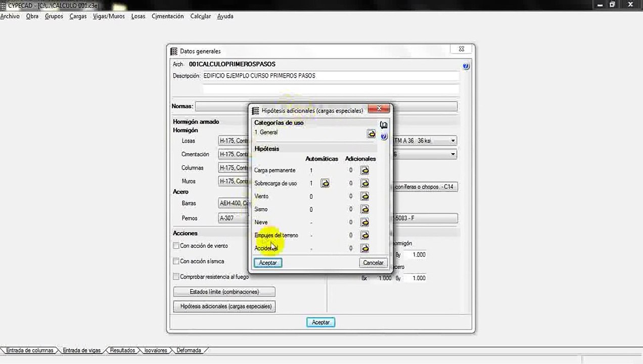Viewport: 643px width, 364px height.
Task: Edit additional Sismo hypotheses
Action: click(364, 209)
